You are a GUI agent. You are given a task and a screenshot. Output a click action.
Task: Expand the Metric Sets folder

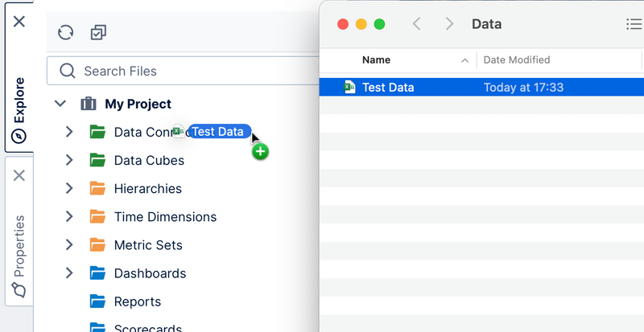69,244
